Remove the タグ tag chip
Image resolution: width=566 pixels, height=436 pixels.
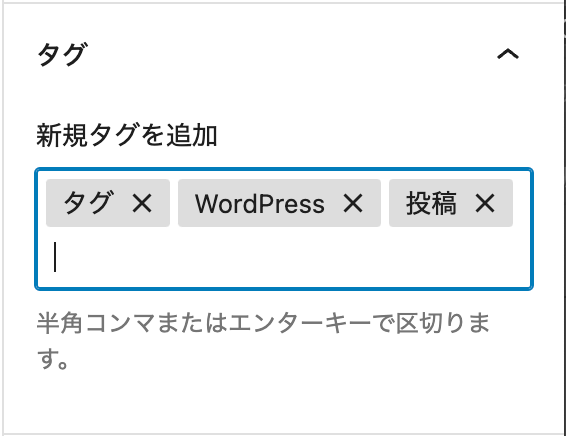142,203
